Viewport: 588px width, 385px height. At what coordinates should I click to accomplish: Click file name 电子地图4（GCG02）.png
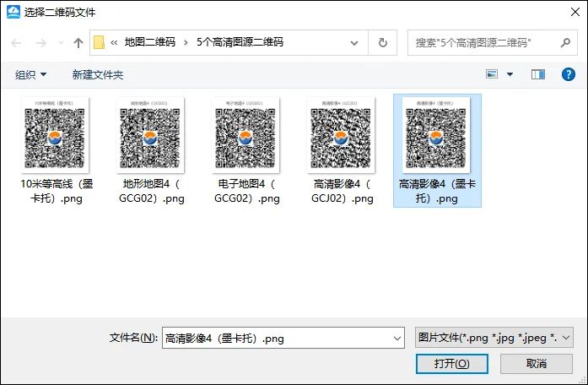[246, 191]
